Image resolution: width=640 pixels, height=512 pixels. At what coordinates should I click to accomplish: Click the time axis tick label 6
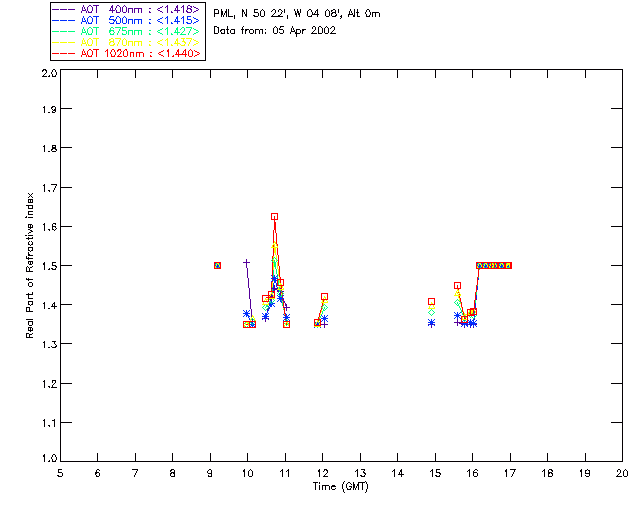(98, 473)
